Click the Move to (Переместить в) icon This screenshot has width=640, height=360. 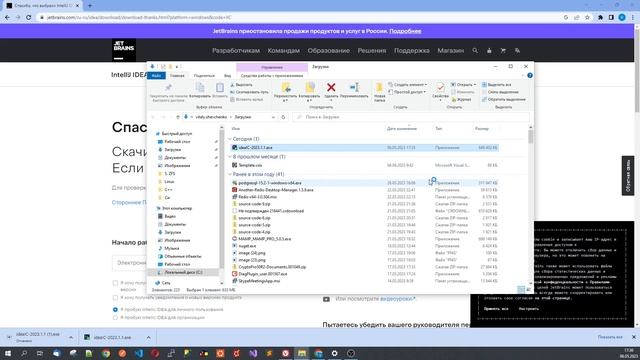pyautogui.click(x=286, y=87)
